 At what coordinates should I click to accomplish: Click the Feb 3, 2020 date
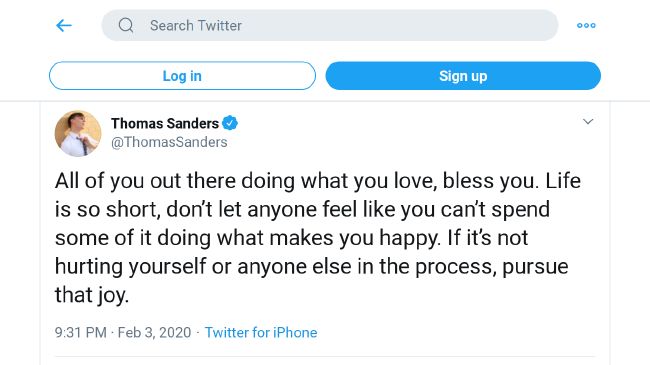point(155,333)
